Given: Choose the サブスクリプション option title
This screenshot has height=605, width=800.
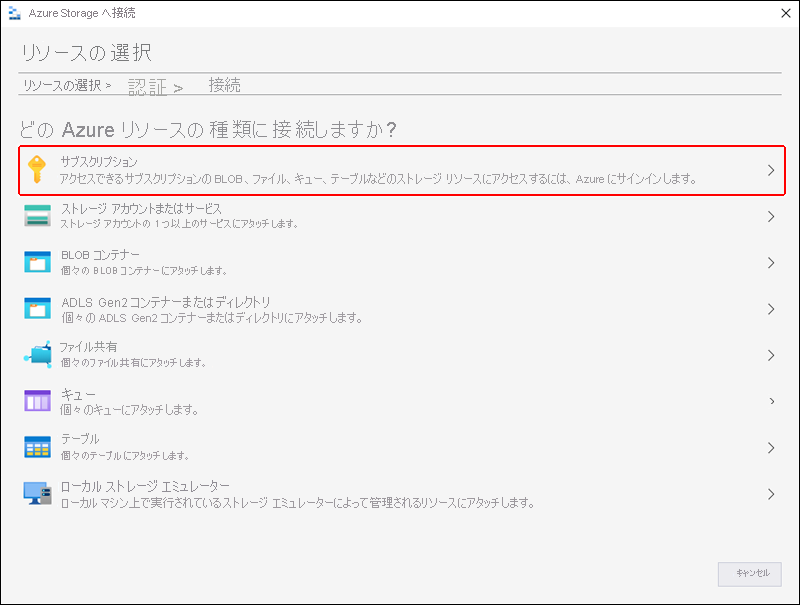Looking at the screenshot, I should click(x=99, y=162).
